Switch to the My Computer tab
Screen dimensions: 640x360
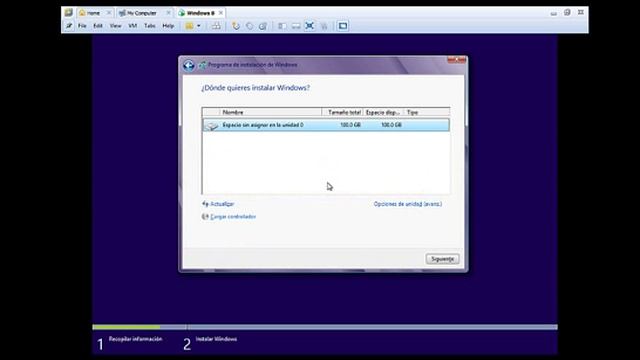pyautogui.click(x=141, y=13)
